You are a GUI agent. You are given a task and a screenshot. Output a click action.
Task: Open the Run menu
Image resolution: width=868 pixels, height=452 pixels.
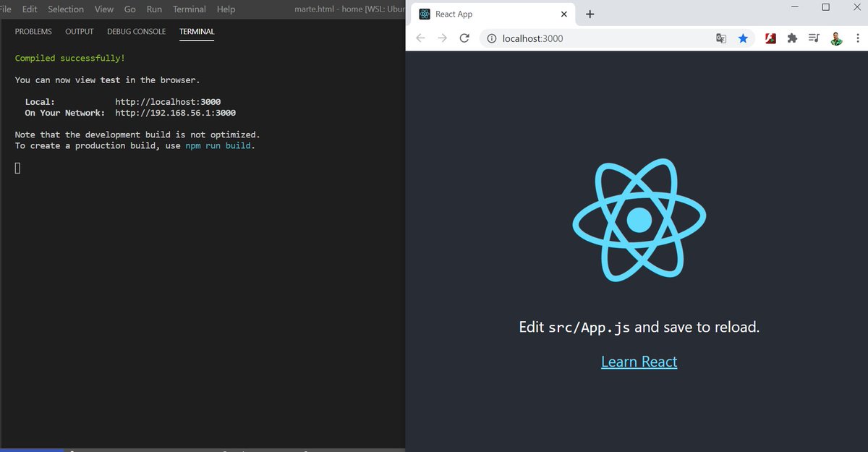pos(154,9)
